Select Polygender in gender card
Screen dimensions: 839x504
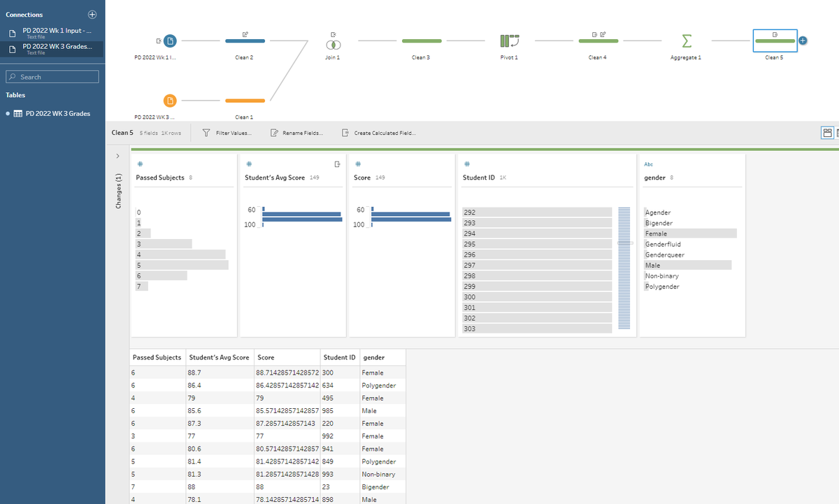662,287
